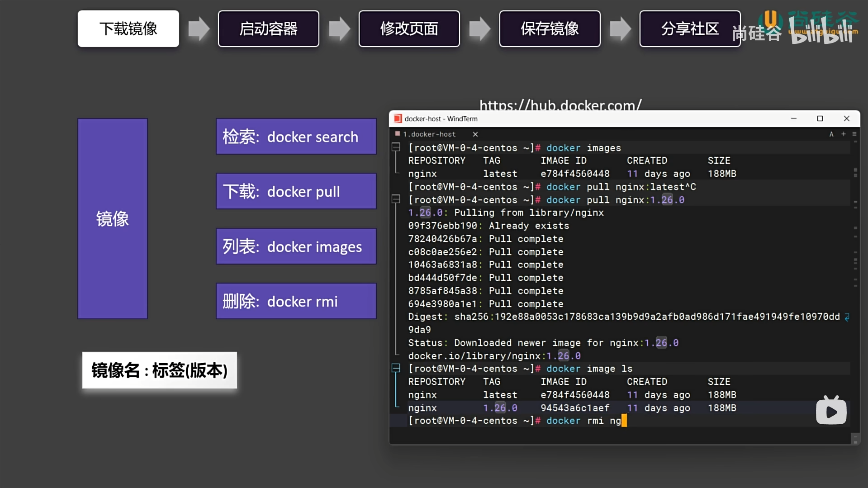Viewport: 868px width, 488px height.
Task: Click the 'bd444d50f7de: Pull complete' line
Action: click(486, 278)
